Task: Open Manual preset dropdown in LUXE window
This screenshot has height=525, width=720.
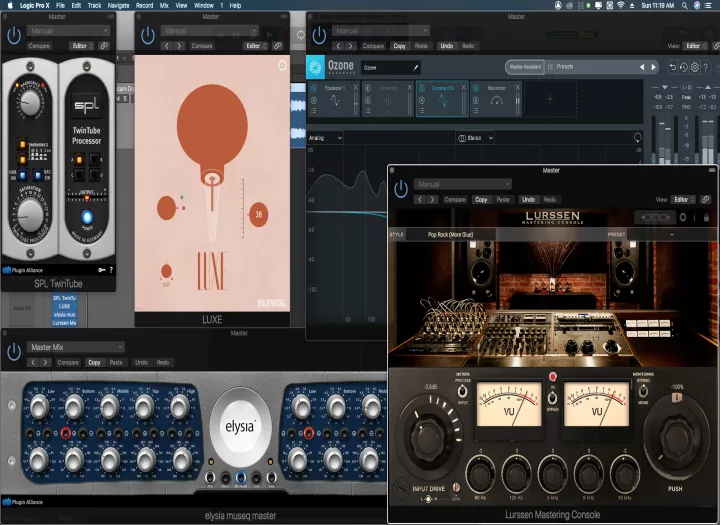Action: [209, 31]
